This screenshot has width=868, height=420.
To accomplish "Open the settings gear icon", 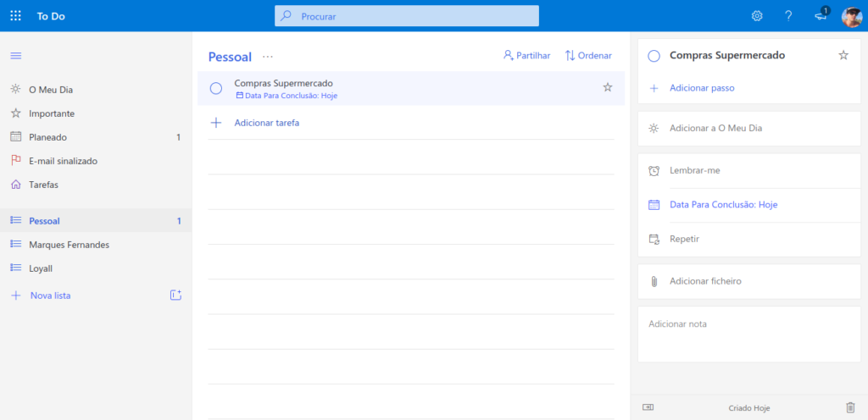I will [x=757, y=16].
